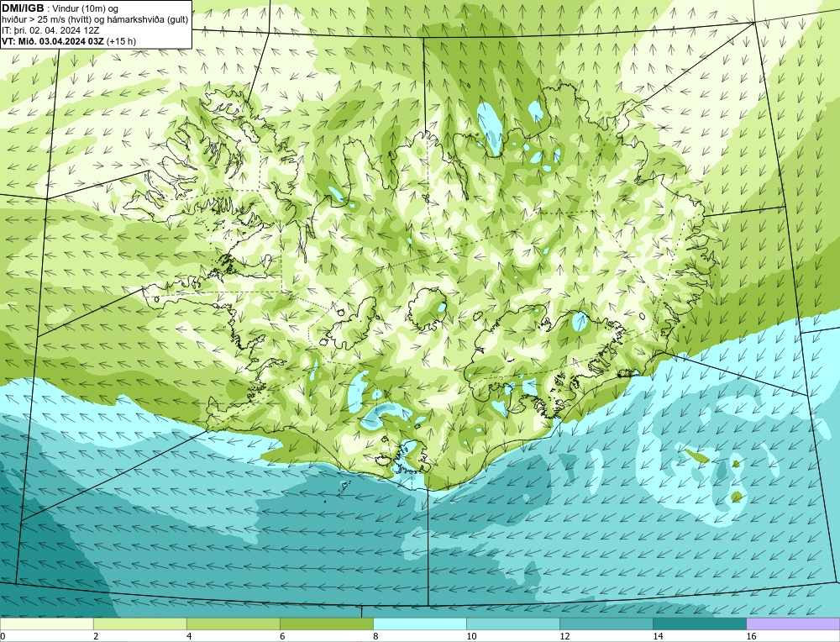Screen dimensions: 840x642
Task: Click the 12–14 m/s teal legend swatch
Action: coord(606,624)
